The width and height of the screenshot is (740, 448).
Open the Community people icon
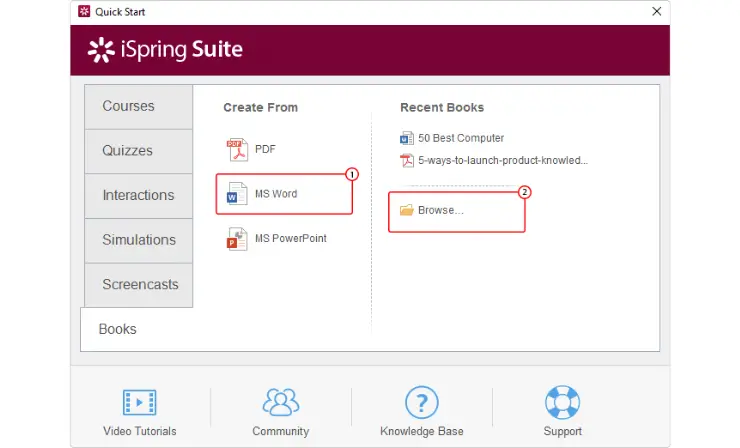281,402
